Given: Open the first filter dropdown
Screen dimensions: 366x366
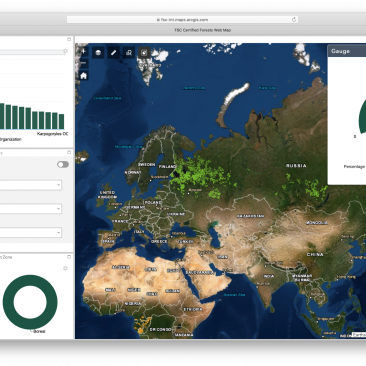Looking at the screenshot, I should click(30, 185).
